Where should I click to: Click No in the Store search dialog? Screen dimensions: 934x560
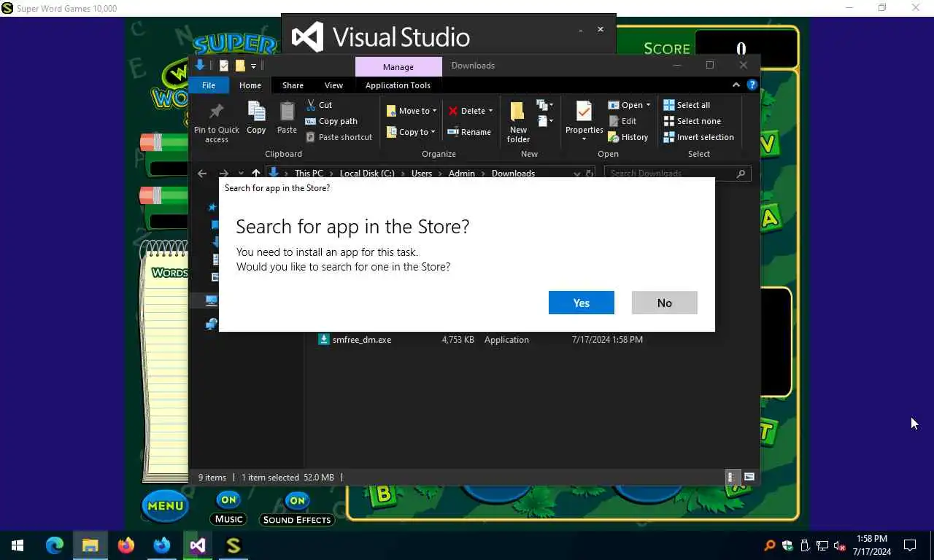pyautogui.click(x=664, y=303)
